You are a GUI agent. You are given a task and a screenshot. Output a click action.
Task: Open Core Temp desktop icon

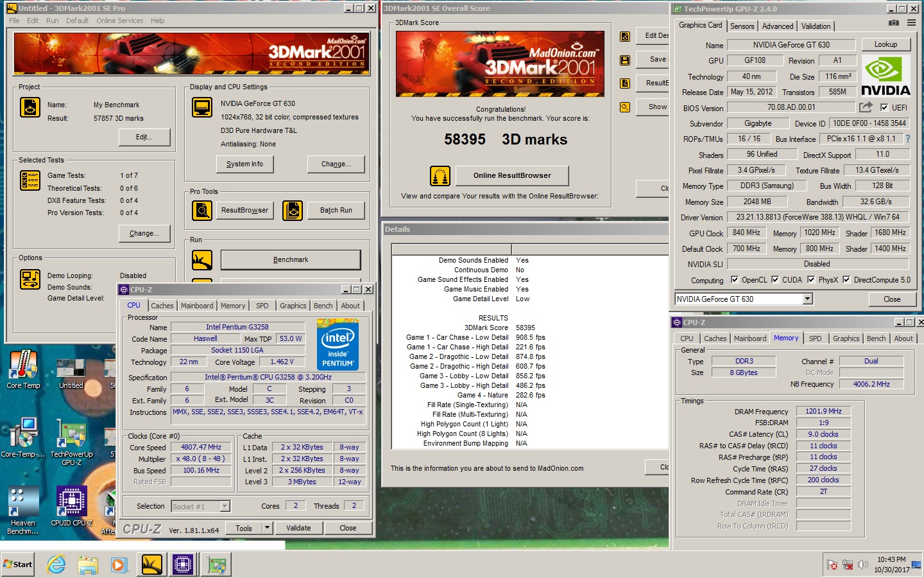pos(23,369)
